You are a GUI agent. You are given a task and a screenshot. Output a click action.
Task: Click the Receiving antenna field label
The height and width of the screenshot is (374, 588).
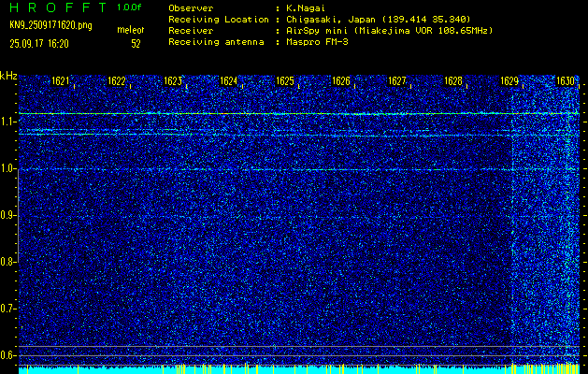tap(216, 42)
